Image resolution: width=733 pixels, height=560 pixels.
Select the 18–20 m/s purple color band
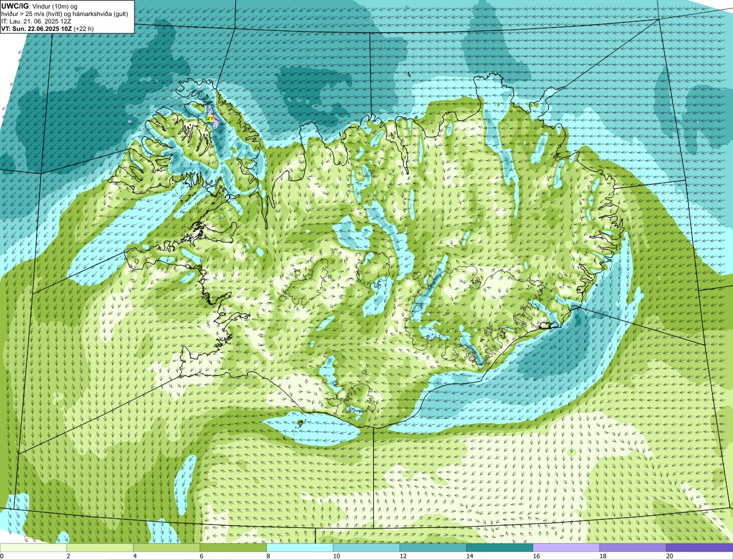(633, 547)
